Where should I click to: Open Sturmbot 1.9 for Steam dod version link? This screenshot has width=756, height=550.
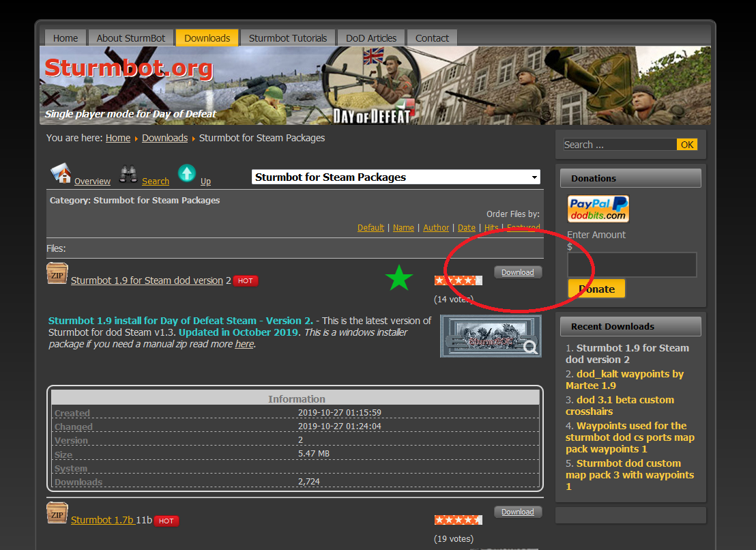pyautogui.click(x=147, y=280)
